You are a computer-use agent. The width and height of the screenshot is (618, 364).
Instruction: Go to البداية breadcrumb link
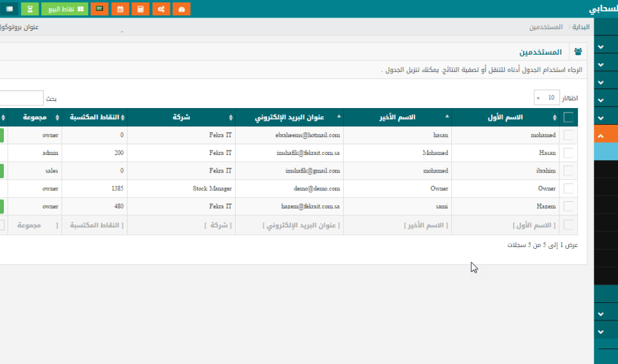coord(581,28)
